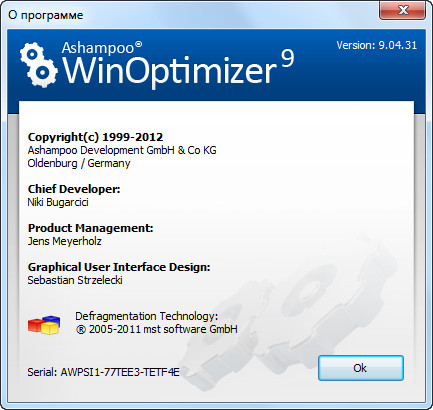The image size is (433, 410).
Task: Close the О программе dialog
Action: tap(402, 10)
